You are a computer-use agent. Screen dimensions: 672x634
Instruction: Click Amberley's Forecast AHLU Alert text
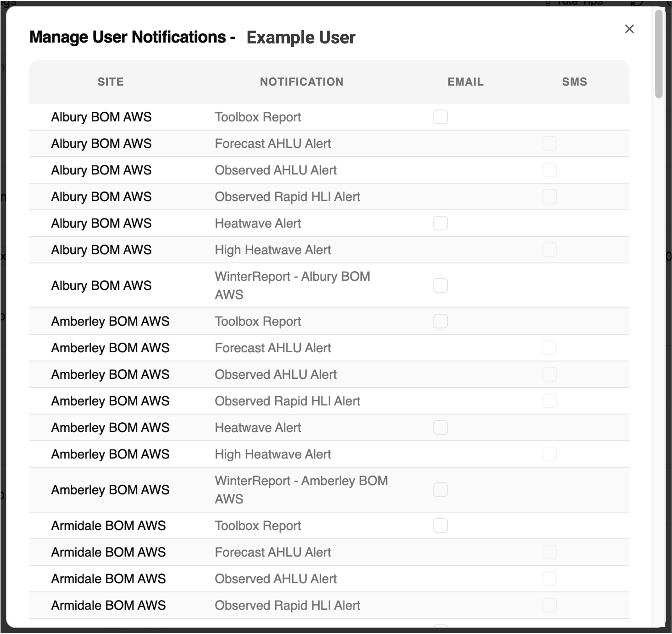[273, 348]
